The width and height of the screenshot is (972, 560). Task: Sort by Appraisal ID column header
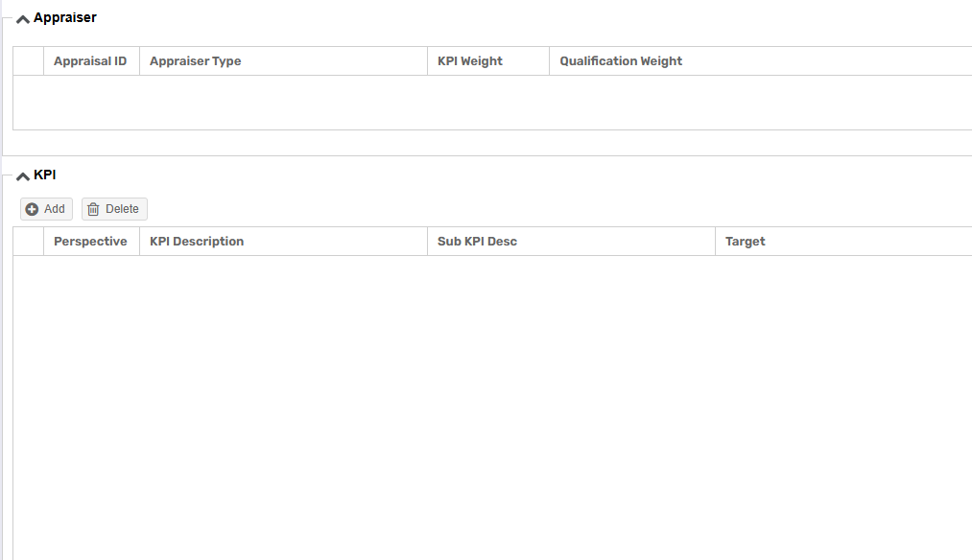point(92,61)
